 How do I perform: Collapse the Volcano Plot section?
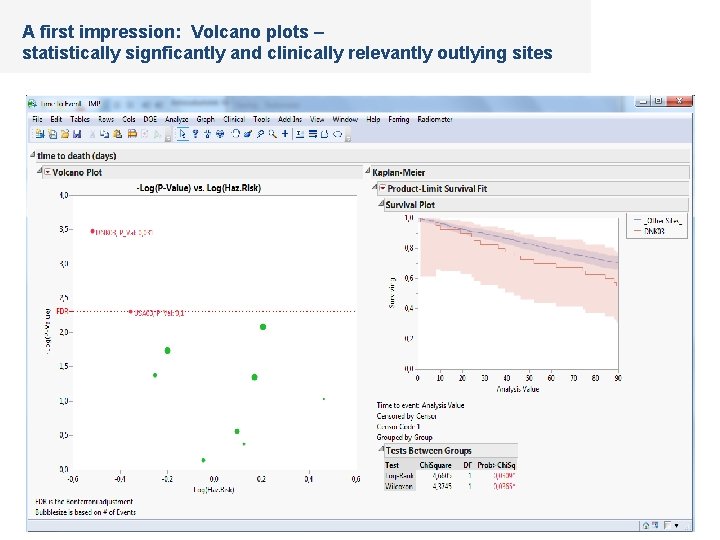click(39, 171)
